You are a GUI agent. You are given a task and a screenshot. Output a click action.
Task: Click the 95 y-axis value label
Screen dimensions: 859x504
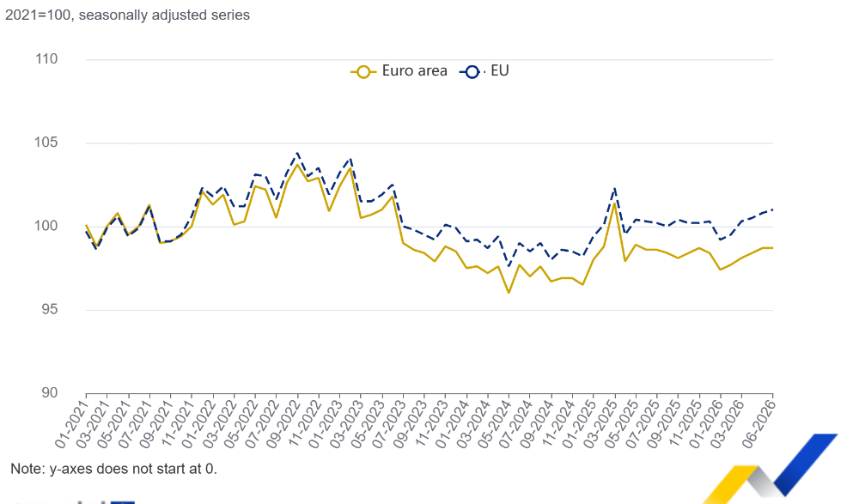(49, 309)
